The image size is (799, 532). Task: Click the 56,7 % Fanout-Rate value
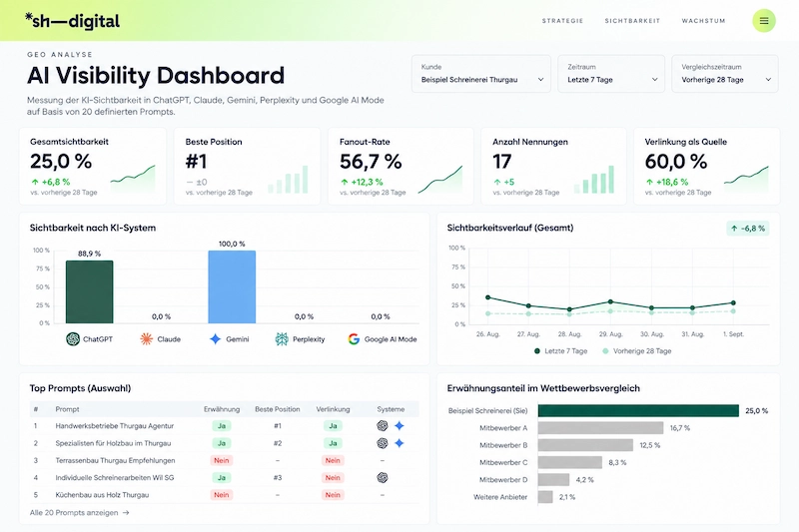[371, 162]
